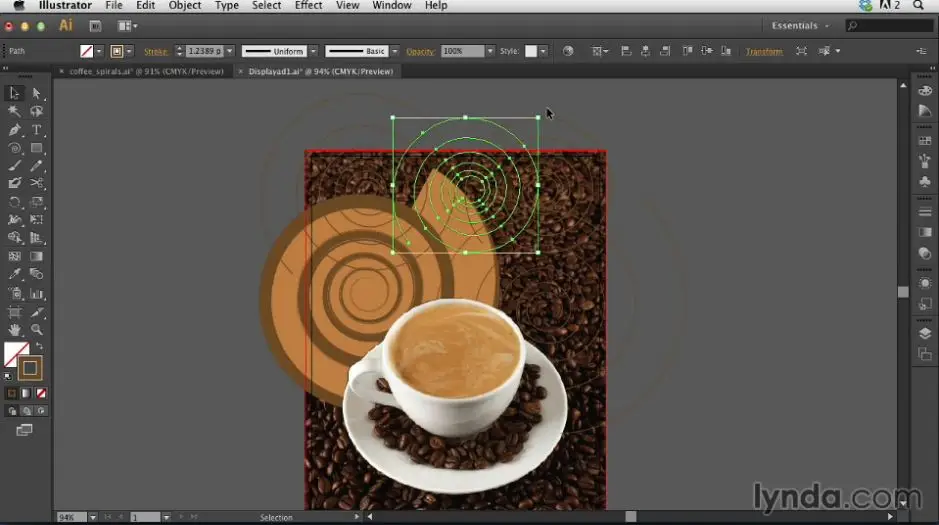Select the Scissors tool

37,183
